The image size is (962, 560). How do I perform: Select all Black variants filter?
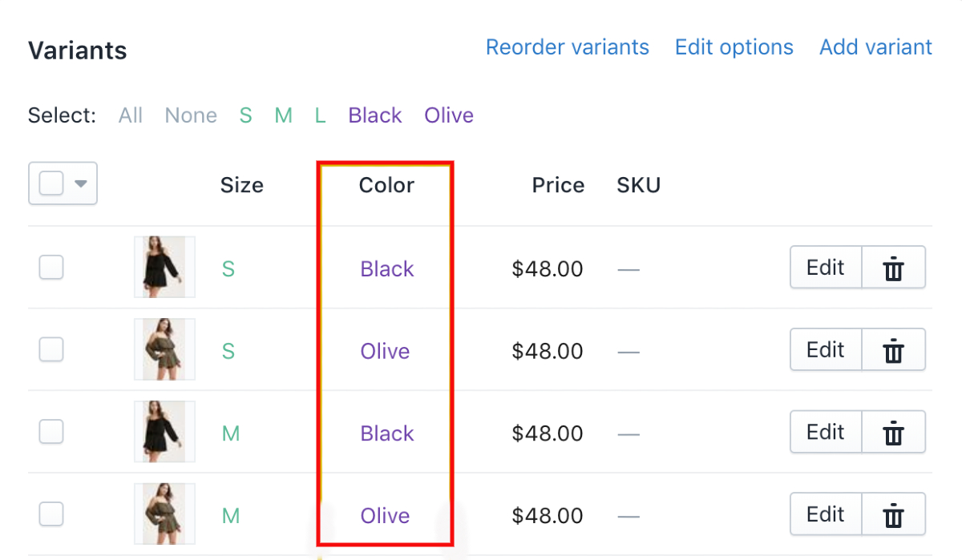[x=374, y=115]
